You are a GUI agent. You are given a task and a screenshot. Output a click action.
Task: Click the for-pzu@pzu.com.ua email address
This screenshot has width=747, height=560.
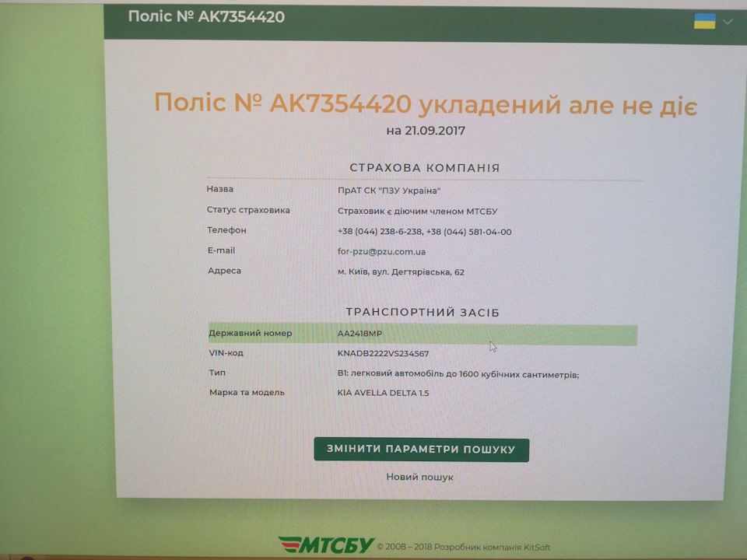[x=381, y=251]
